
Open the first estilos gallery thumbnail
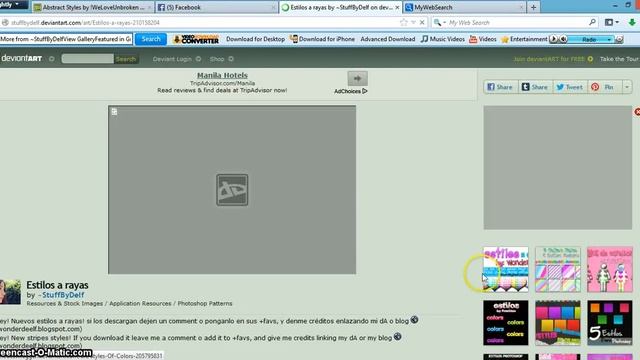coord(506,269)
